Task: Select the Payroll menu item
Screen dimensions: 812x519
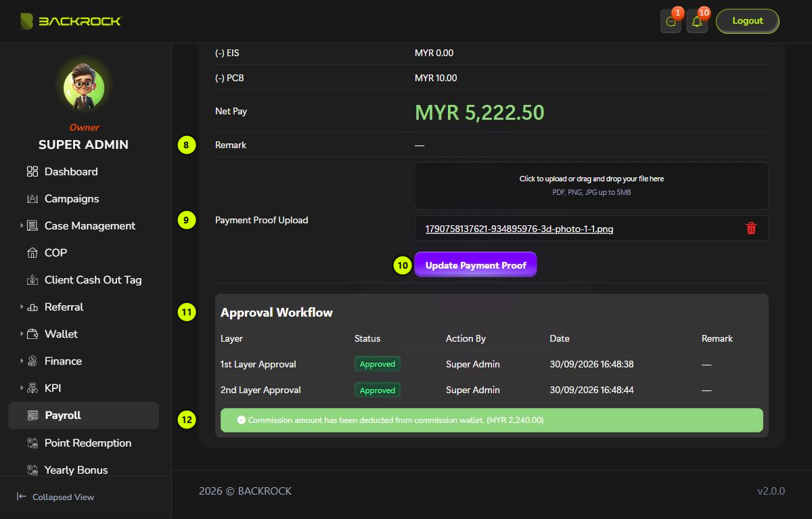Action: [x=83, y=415]
